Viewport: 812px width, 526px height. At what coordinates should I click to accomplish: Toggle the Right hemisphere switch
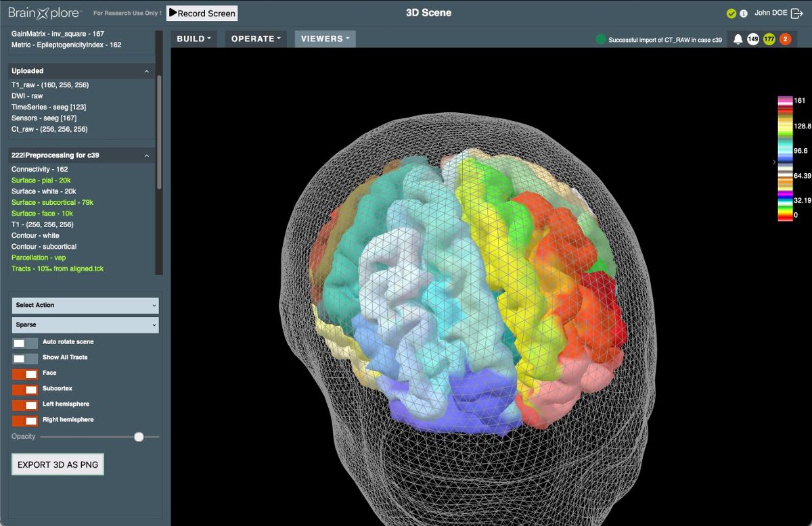click(x=25, y=421)
